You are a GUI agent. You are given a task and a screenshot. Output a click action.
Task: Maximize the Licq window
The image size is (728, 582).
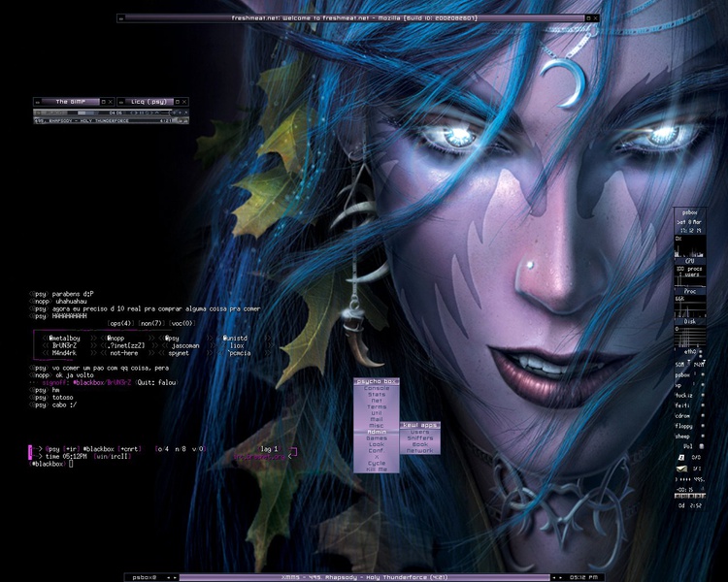178,102
